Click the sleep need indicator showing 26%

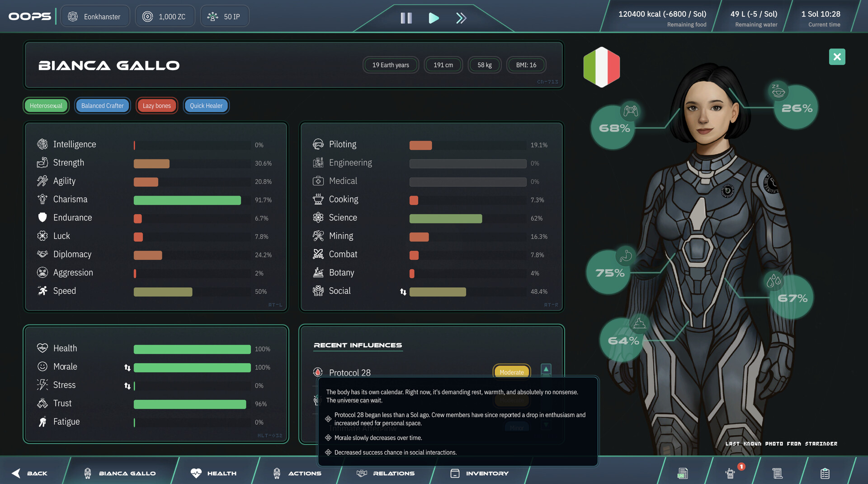(x=795, y=107)
